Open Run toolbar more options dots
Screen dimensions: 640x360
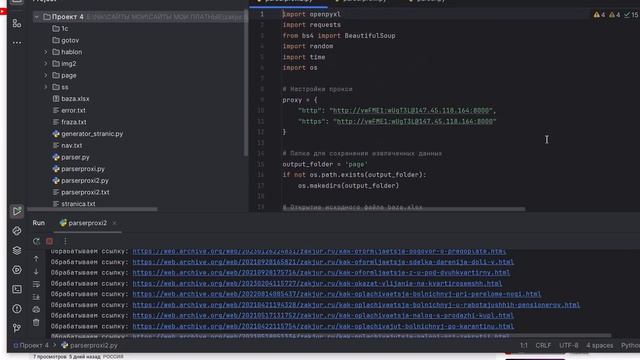coord(65,241)
